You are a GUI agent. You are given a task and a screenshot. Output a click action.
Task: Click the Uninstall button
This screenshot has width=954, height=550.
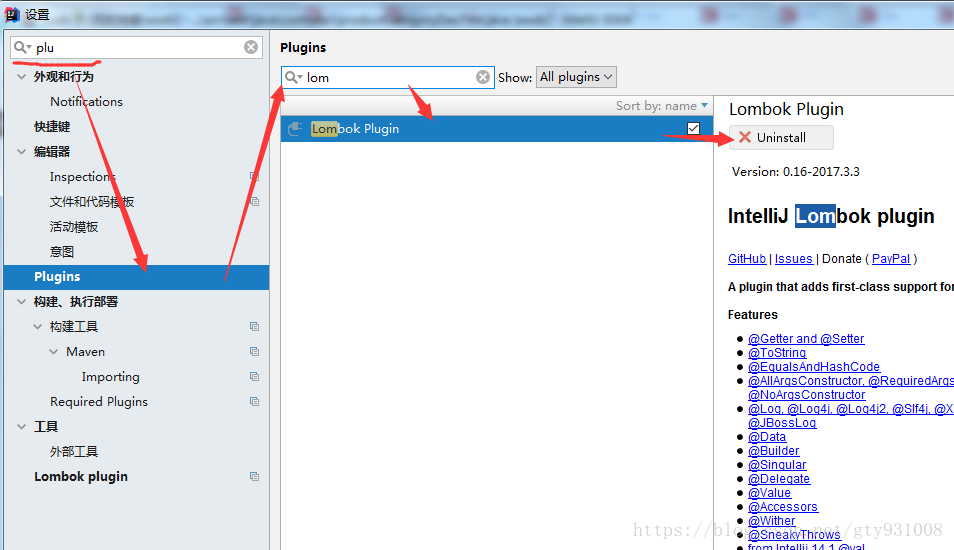click(x=781, y=138)
